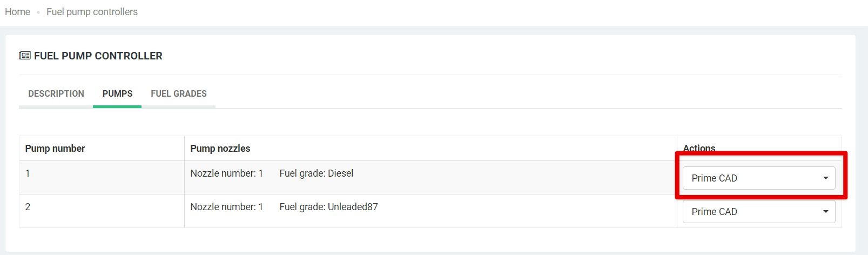Click the Fuel grade: Unleaded87 text
This screenshot has width=868, height=255.
328,207
